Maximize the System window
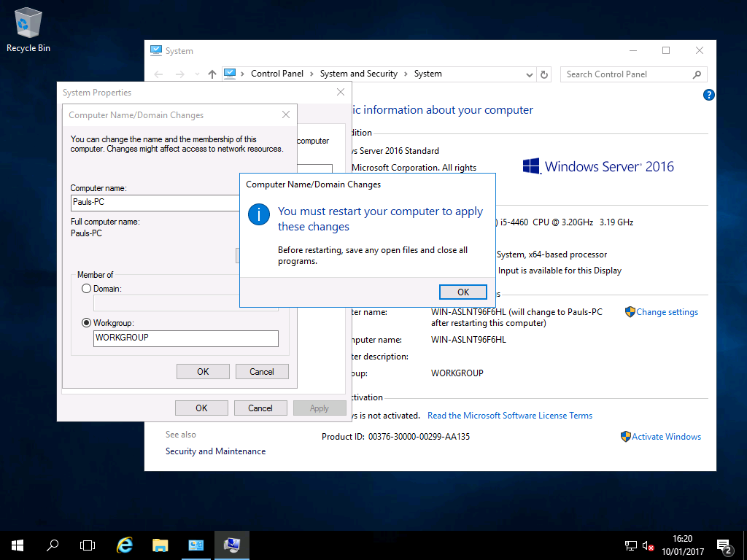 (666, 50)
